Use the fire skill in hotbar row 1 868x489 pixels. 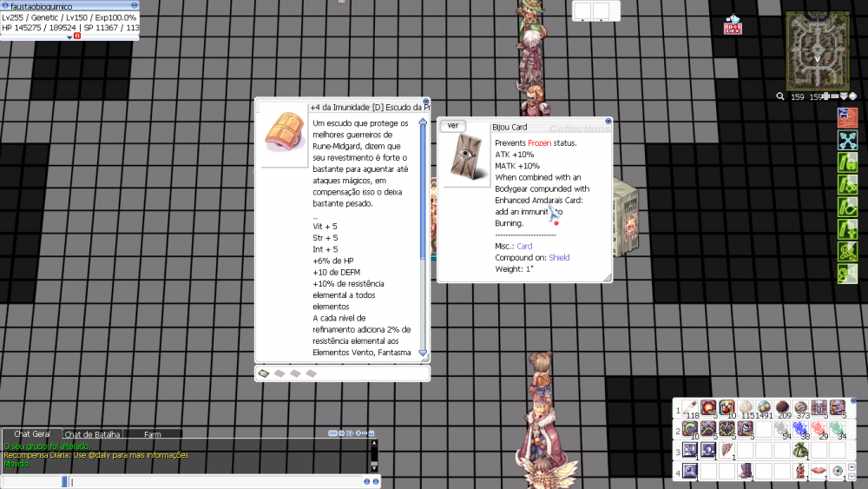click(708, 409)
